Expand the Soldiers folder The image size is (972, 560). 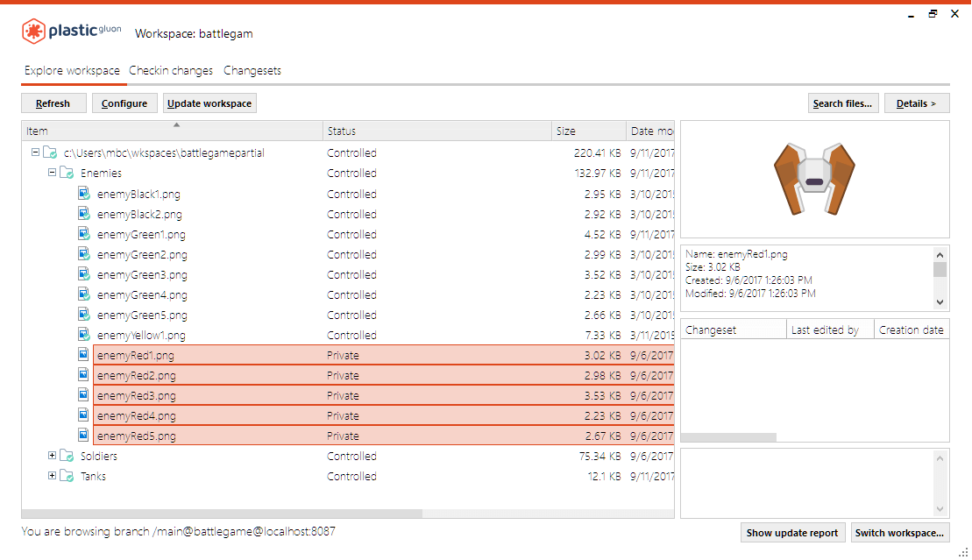(x=52, y=455)
